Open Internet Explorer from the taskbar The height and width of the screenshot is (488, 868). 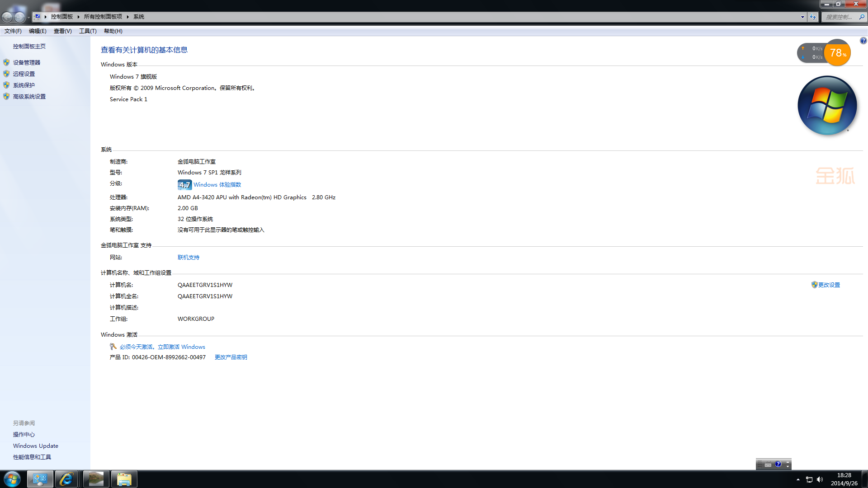pyautogui.click(x=66, y=479)
